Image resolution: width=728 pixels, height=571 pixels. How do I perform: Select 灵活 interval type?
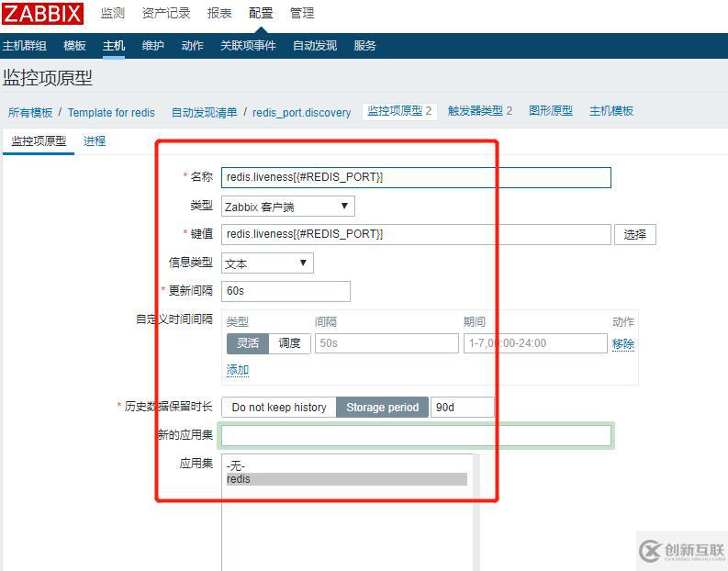click(248, 343)
